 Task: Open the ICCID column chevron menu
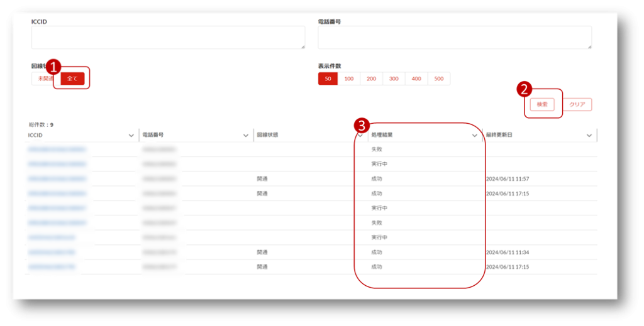tap(131, 135)
